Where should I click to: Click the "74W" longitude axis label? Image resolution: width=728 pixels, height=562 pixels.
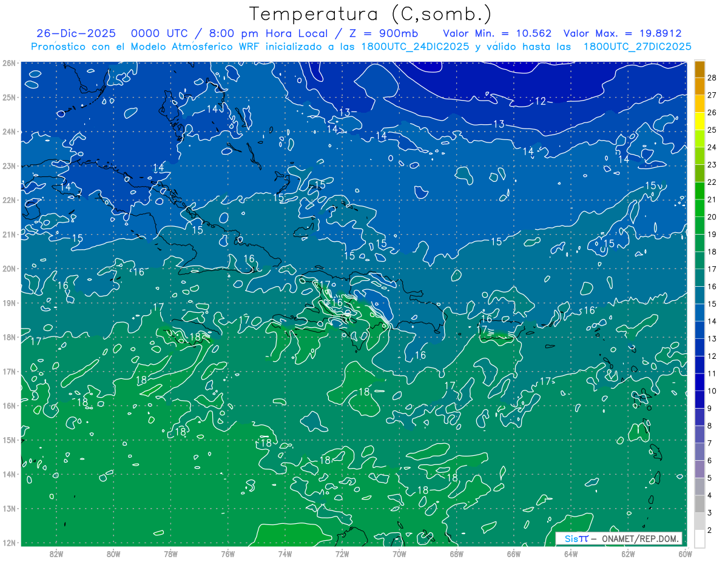tap(285, 554)
